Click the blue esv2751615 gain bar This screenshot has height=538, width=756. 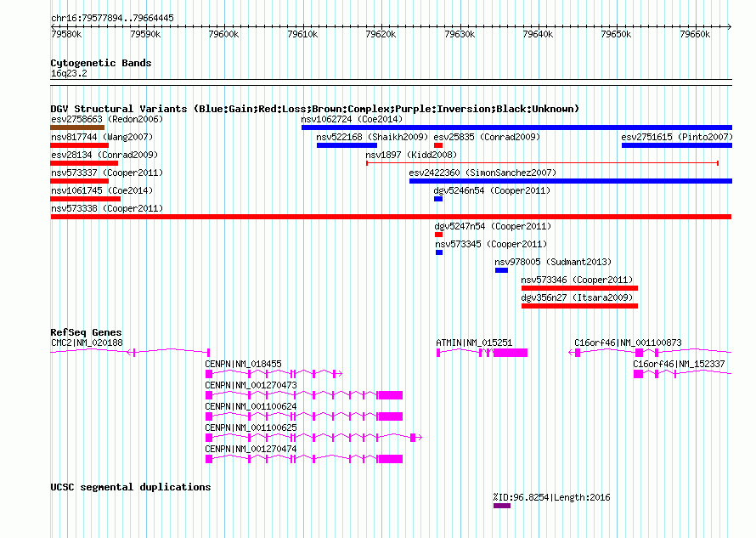(x=677, y=145)
